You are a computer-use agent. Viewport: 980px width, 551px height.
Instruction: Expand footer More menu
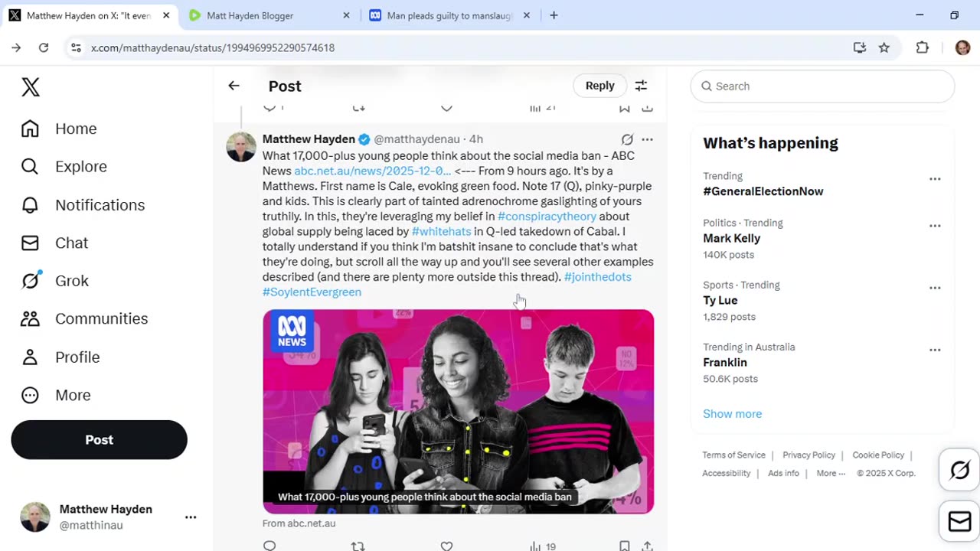(831, 473)
